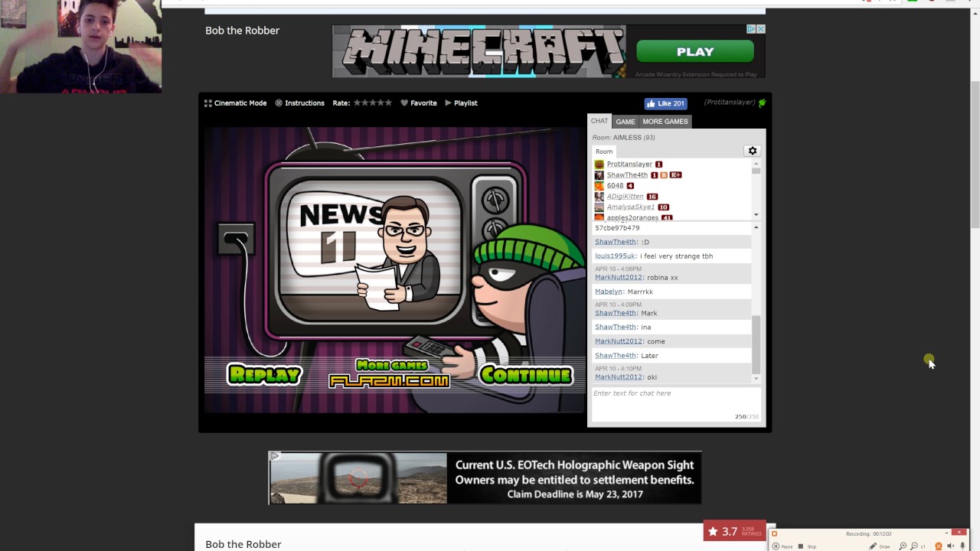This screenshot has width=980, height=551.
Task: Click the chat log scrollbar thumb
Action: pos(756,344)
